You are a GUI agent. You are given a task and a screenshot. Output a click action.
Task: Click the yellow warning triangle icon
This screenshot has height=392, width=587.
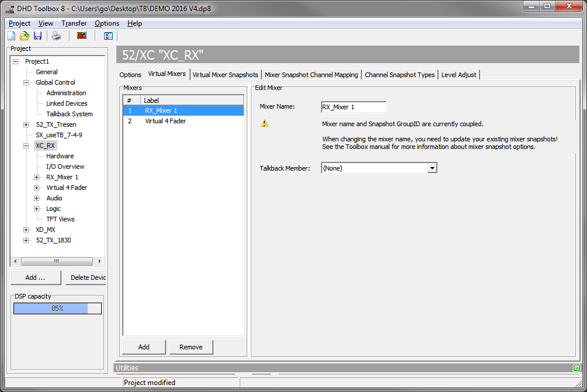(x=264, y=124)
